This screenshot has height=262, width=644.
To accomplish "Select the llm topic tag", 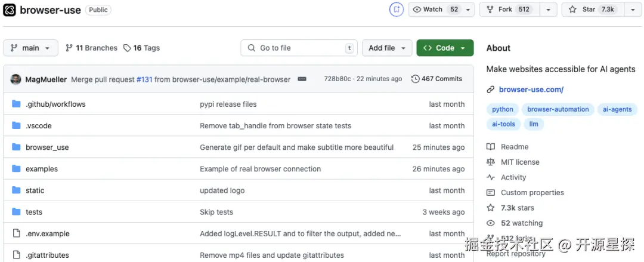I will point(534,124).
